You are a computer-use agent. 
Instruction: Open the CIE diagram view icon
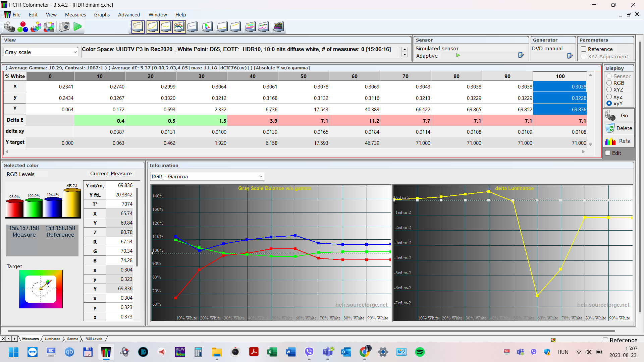click(x=207, y=27)
